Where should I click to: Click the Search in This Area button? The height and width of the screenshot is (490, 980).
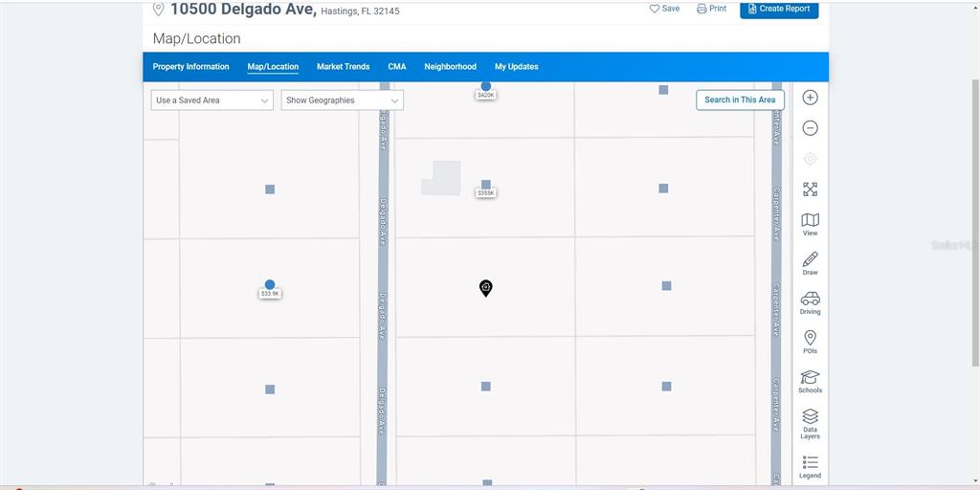coord(740,100)
